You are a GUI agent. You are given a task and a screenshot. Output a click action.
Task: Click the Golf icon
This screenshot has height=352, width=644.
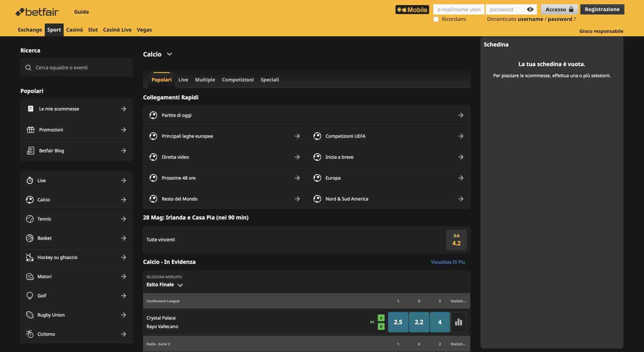click(30, 296)
